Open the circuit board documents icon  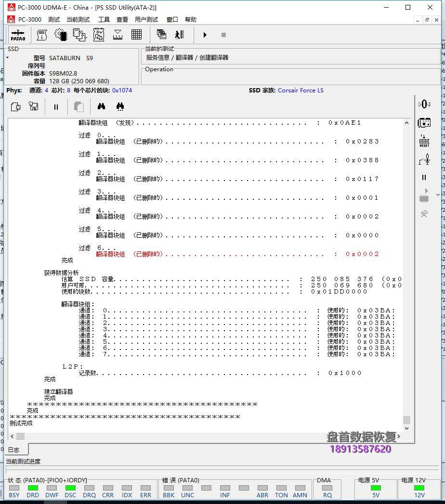coord(98,35)
